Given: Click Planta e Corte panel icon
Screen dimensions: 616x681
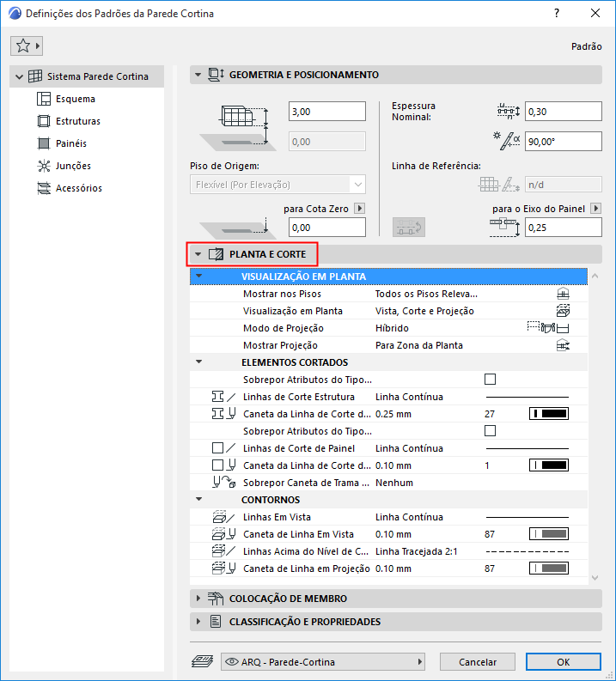Looking at the screenshot, I should (x=216, y=254).
